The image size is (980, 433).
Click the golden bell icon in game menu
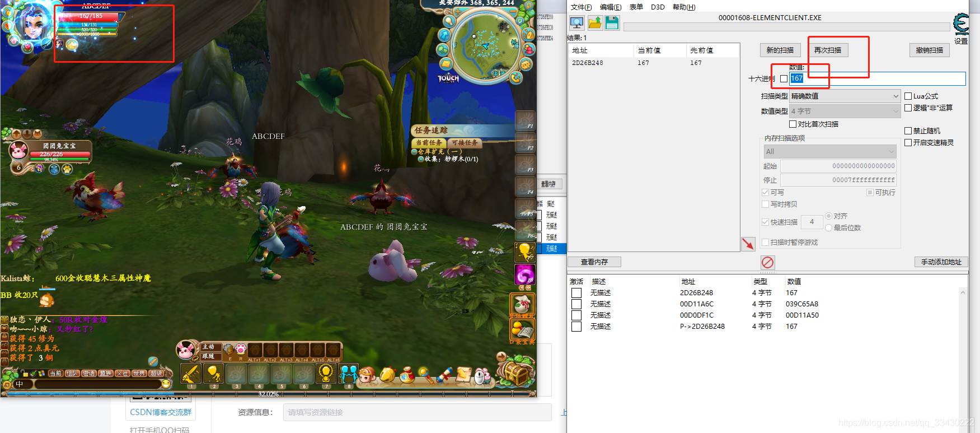387,375
